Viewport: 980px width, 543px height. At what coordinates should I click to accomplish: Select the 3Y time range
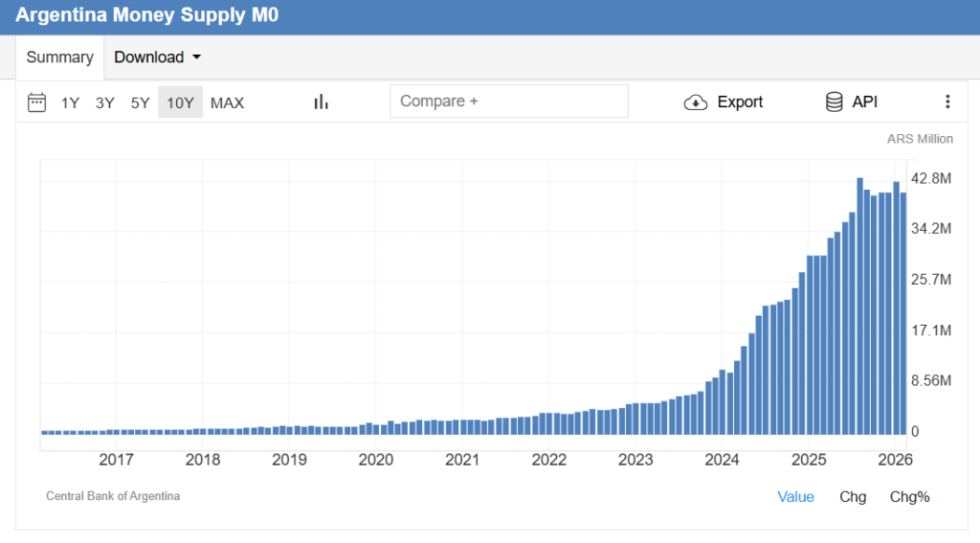[105, 102]
